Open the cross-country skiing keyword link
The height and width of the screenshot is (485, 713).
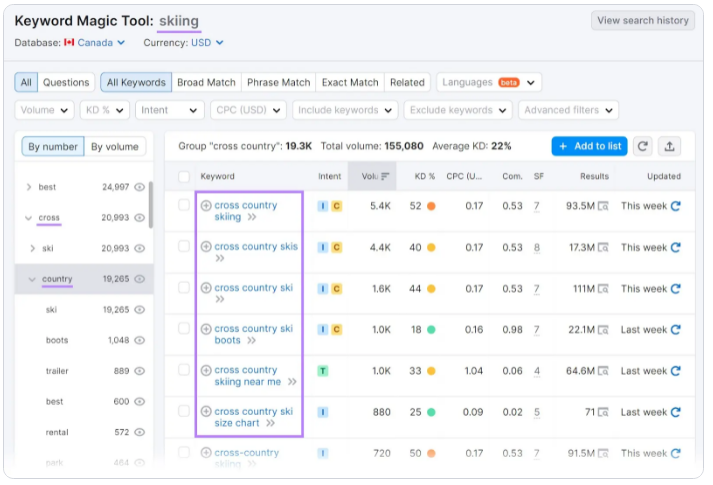(x=246, y=458)
